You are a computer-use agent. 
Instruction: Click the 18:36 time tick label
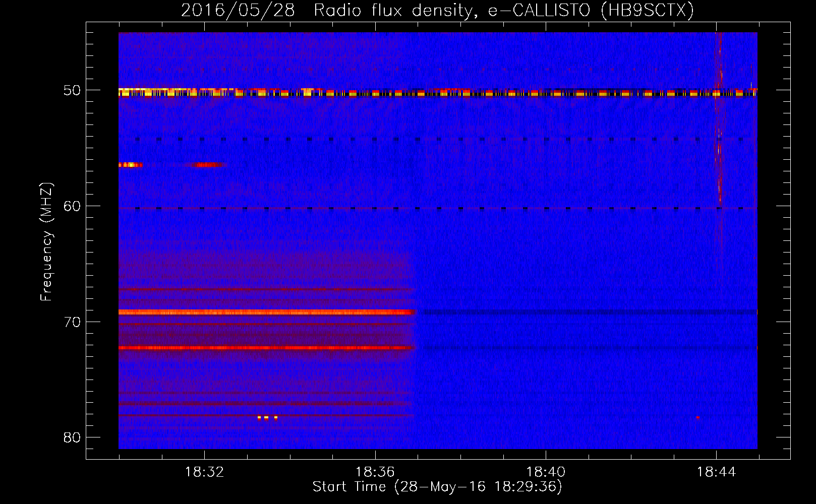(375, 472)
